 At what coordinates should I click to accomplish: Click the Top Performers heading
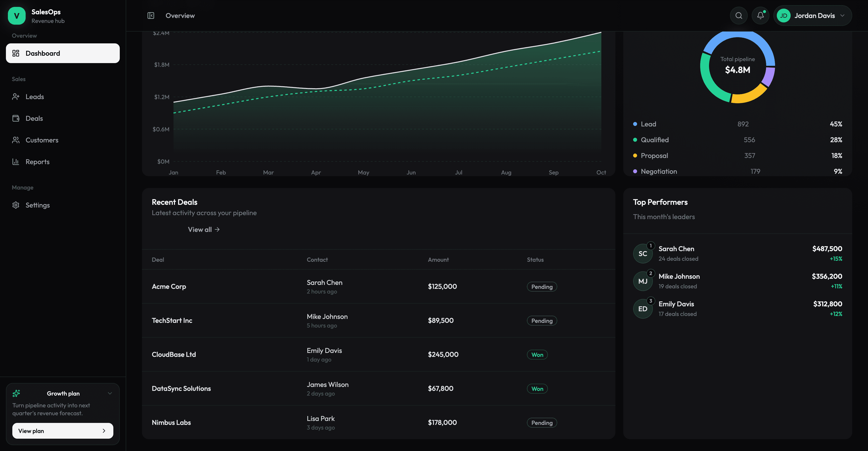pos(660,202)
